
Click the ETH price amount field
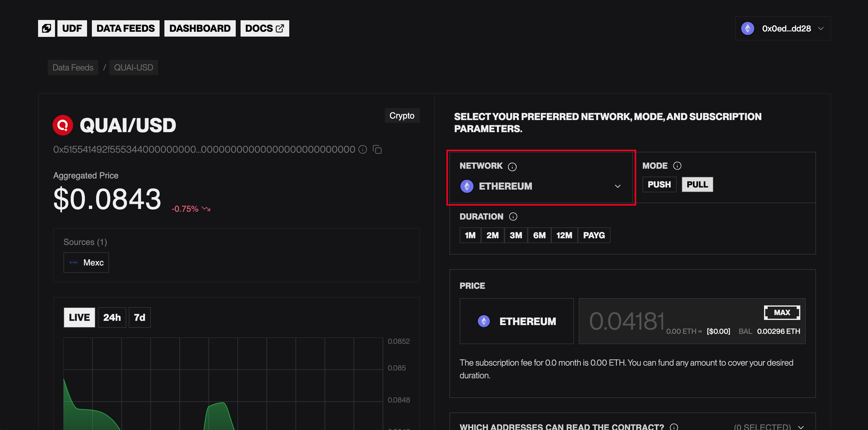[x=627, y=321]
